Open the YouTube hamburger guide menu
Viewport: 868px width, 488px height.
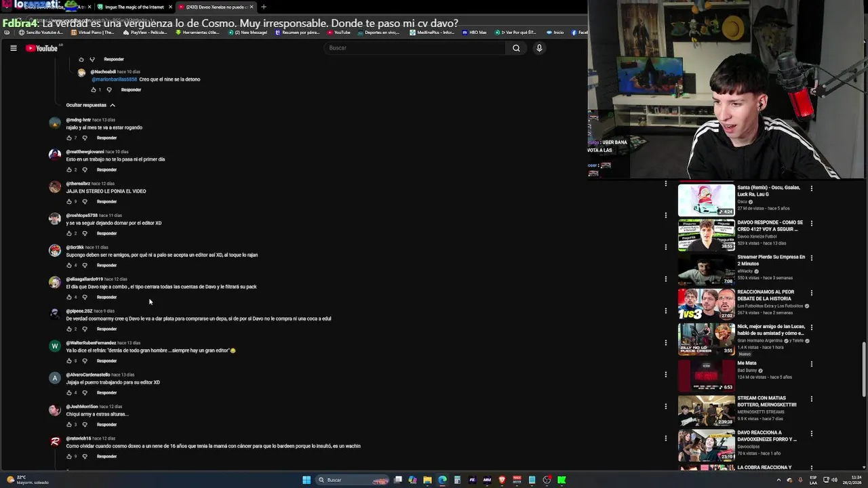pyautogui.click(x=14, y=48)
